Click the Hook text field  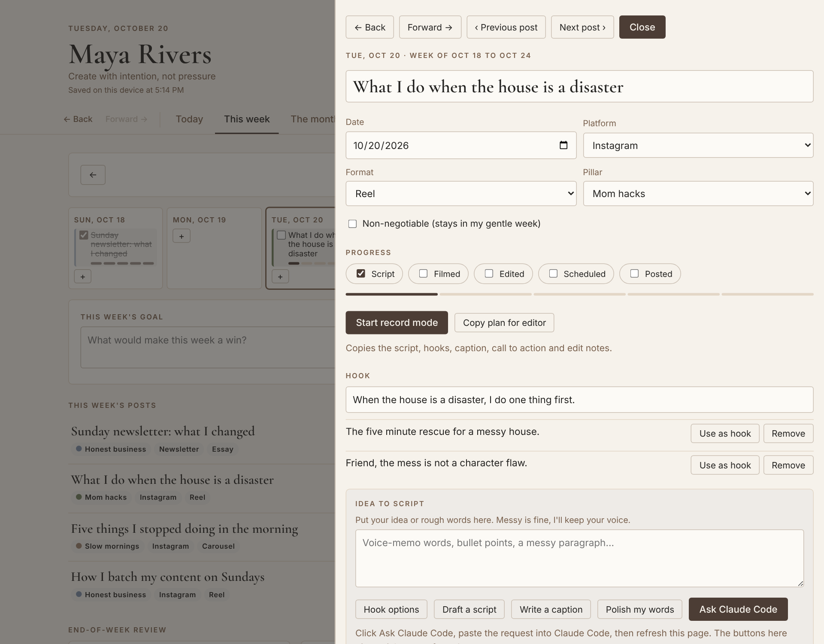(x=579, y=400)
